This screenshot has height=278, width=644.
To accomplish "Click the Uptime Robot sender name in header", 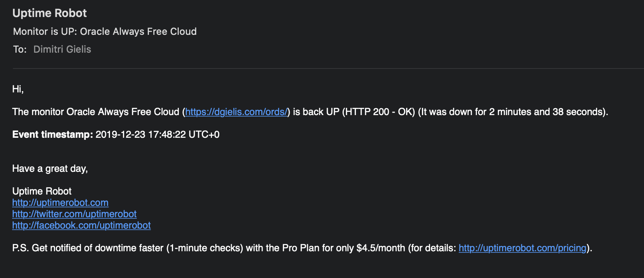I will pyautogui.click(x=49, y=13).
